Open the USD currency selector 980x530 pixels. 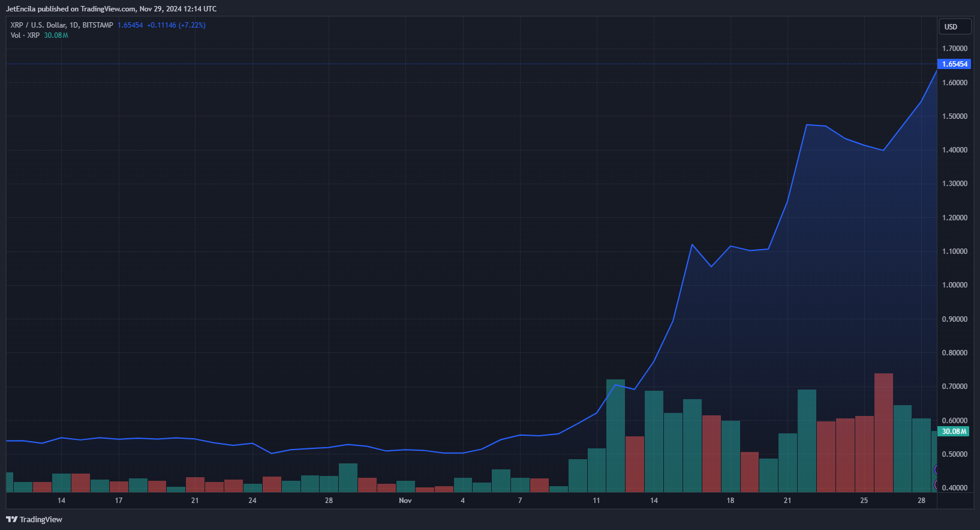coord(954,26)
